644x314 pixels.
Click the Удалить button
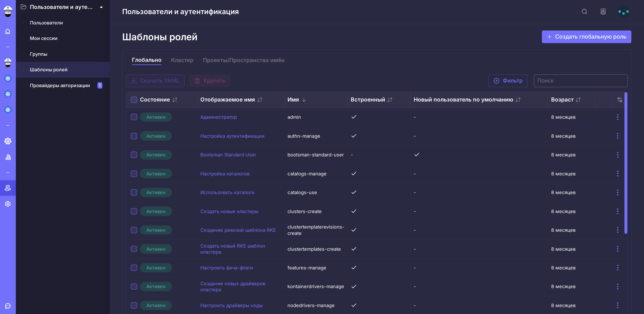pos(210,81)
